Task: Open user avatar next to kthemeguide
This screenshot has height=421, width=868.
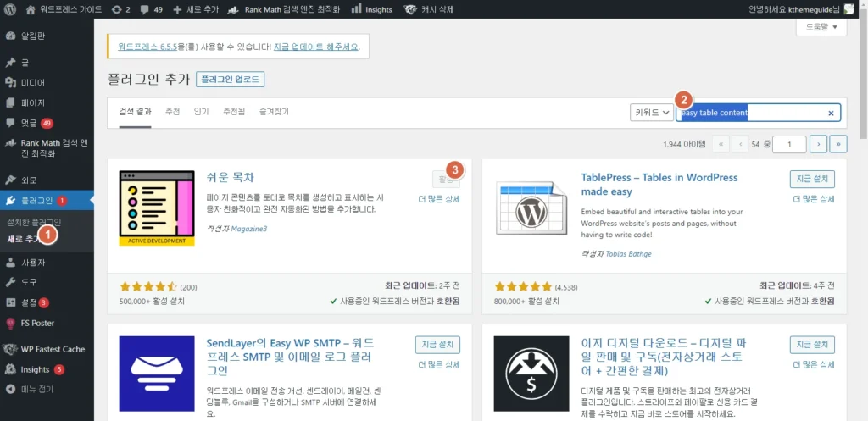Action: [x=849, y=9]
